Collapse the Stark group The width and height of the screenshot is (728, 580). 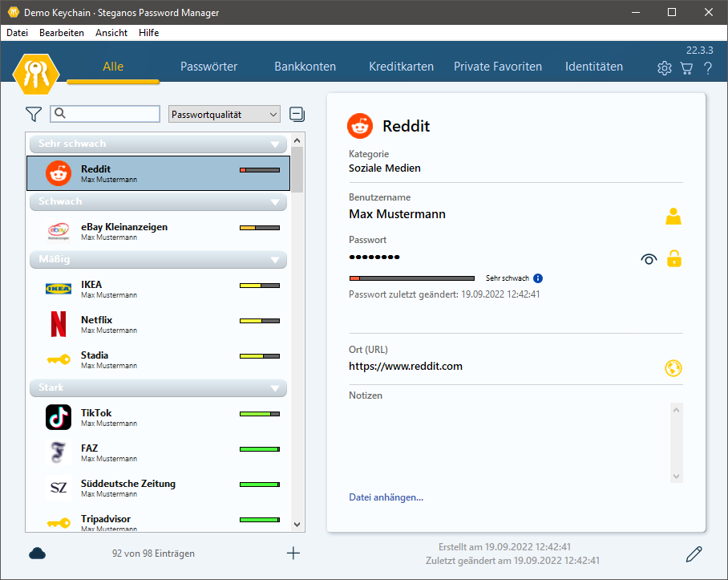point(275,387)
